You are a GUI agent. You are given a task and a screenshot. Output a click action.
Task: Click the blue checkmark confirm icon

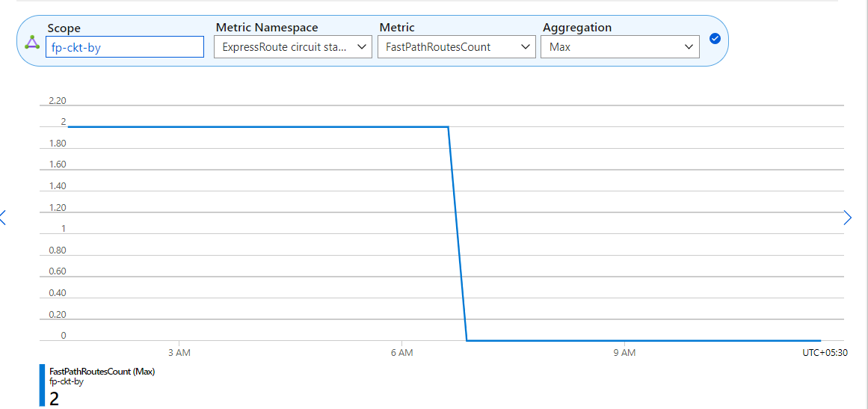(x=715, y=38)
